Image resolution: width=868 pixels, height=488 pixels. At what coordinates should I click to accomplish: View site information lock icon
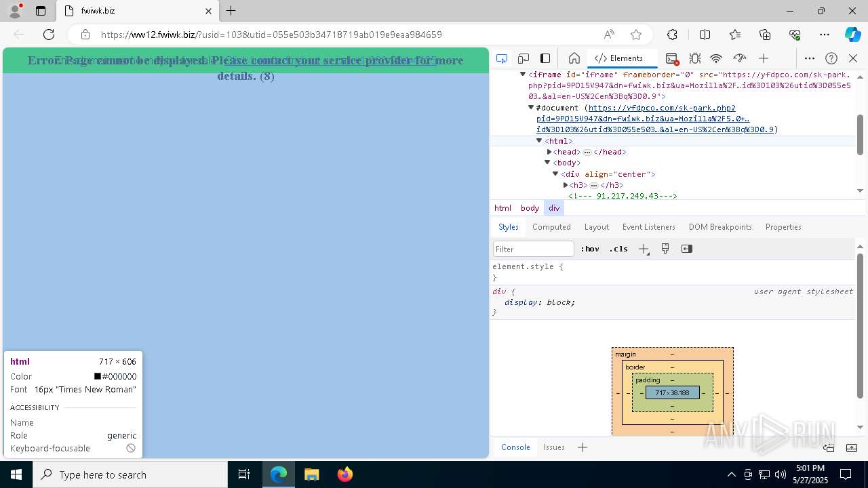click(85, 35)
